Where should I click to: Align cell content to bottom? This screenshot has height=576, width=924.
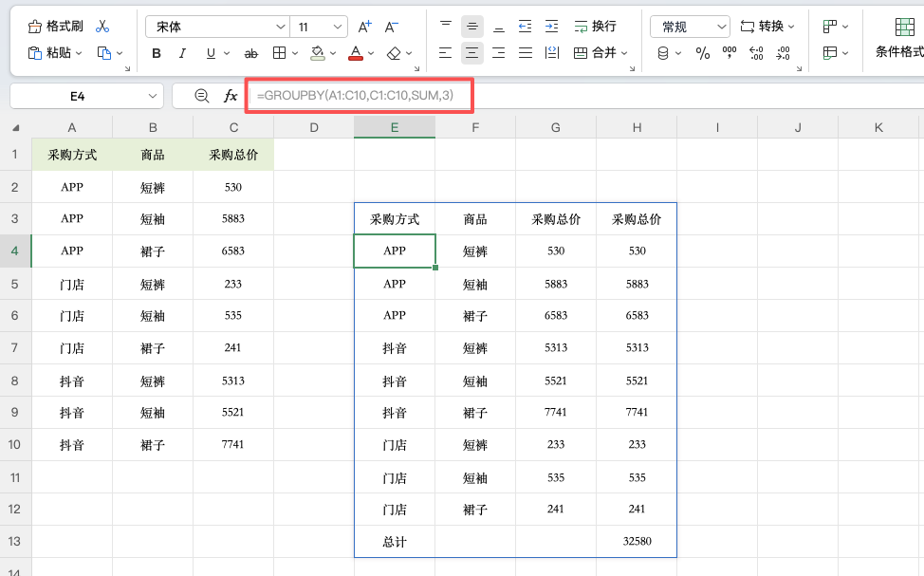[499, 26]
